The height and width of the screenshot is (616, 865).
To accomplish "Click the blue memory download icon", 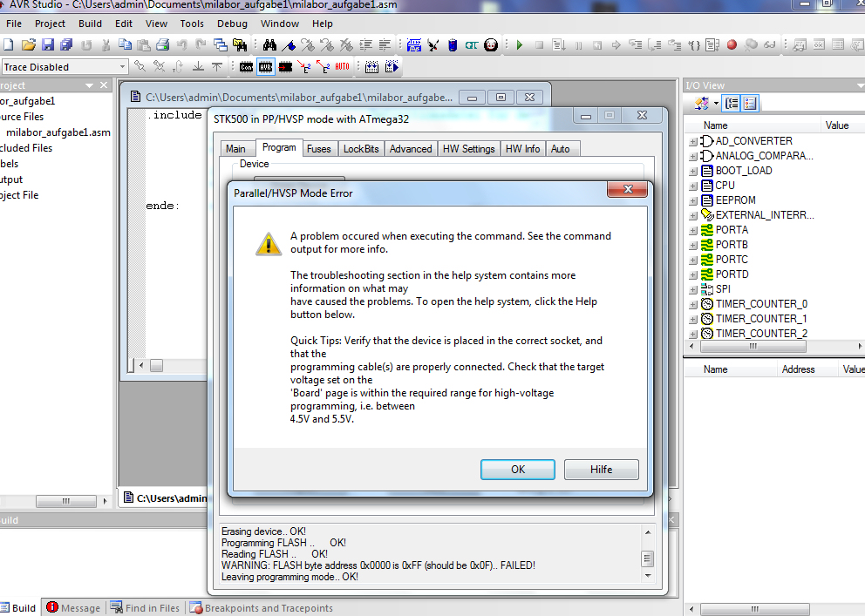I will click(x=371, y=67).
